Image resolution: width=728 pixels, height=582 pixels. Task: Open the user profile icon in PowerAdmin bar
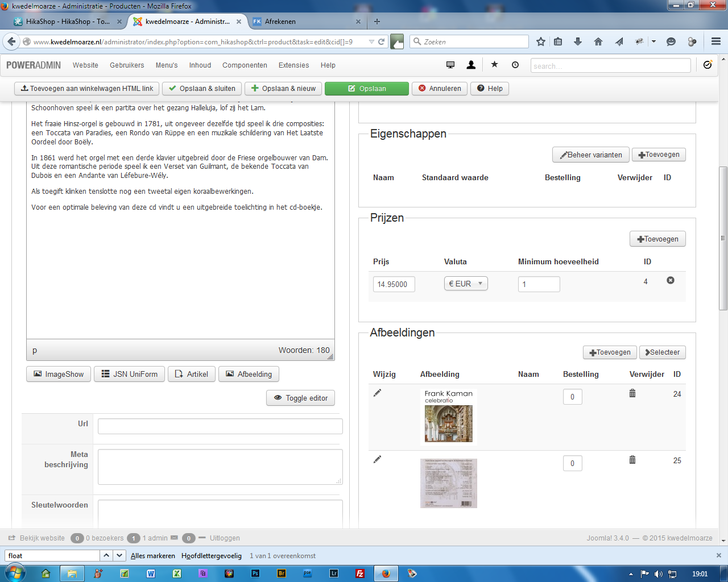471,65
